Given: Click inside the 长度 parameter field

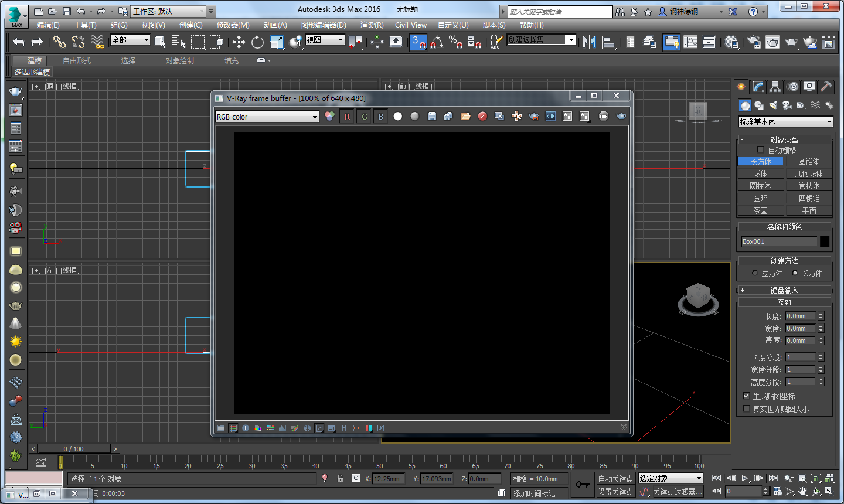Looking at the screenshot, I should coord(801,315).
